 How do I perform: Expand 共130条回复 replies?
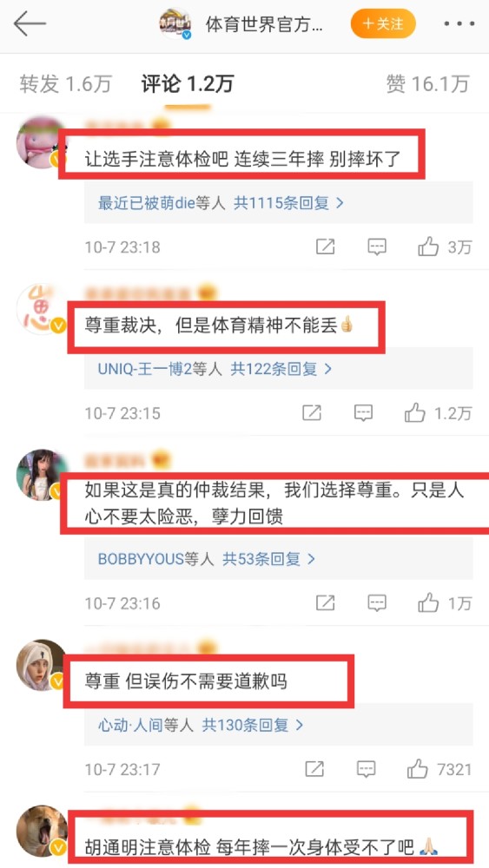(x=253, y=725)
